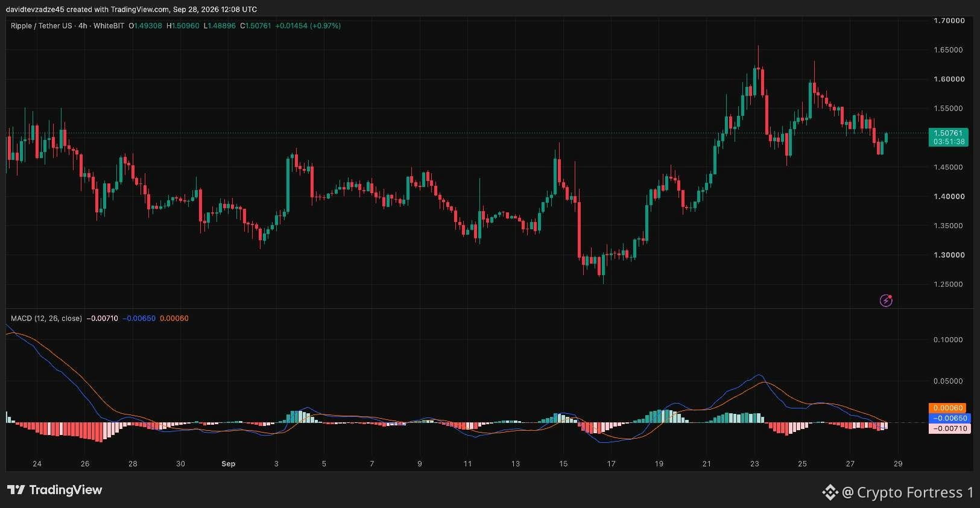Click the 23 date label on time axis
Image resolution: width=980 pixels, height=508 pixels.
click(754, 464)
